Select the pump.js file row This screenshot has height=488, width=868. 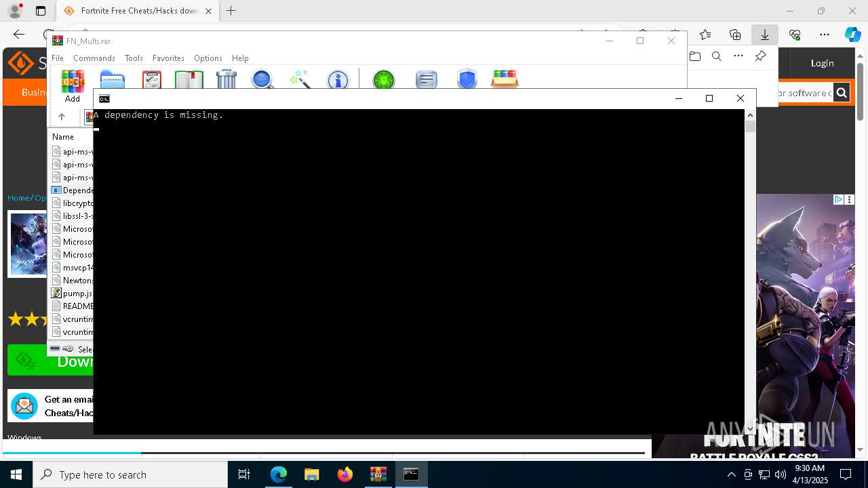tap(72, 293)
